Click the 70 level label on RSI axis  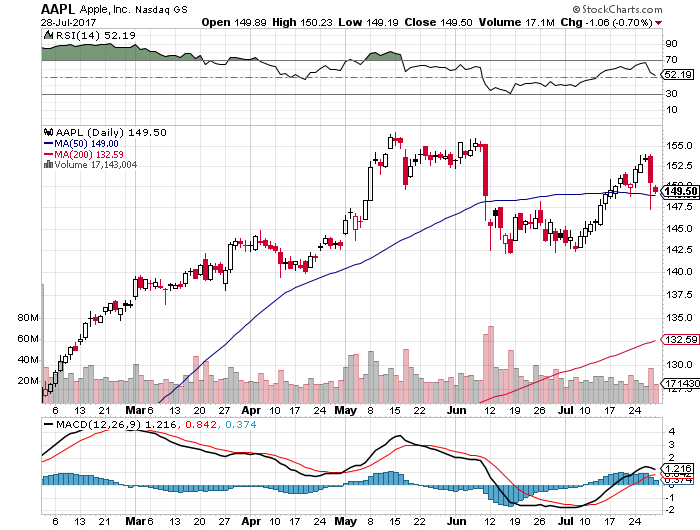coord(671,60)
